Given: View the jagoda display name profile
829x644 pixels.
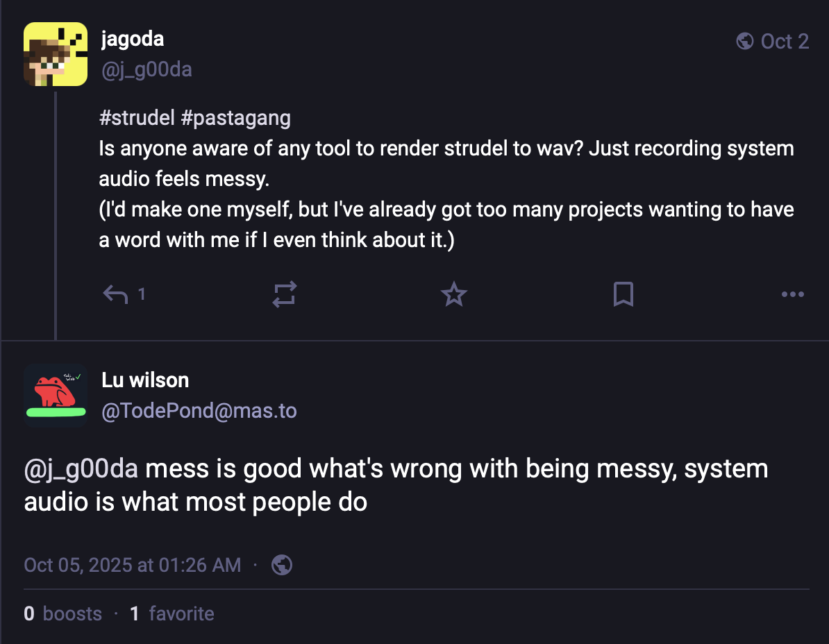Looking at the screenshot, I should click(x=133, y=39).
